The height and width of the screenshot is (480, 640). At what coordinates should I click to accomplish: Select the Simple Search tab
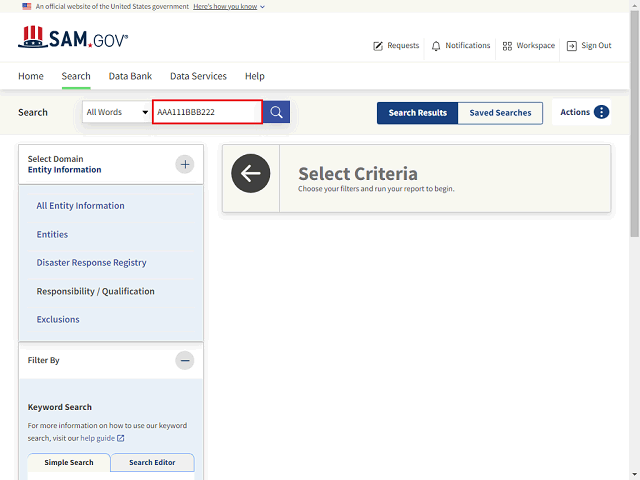pos(69,462)
